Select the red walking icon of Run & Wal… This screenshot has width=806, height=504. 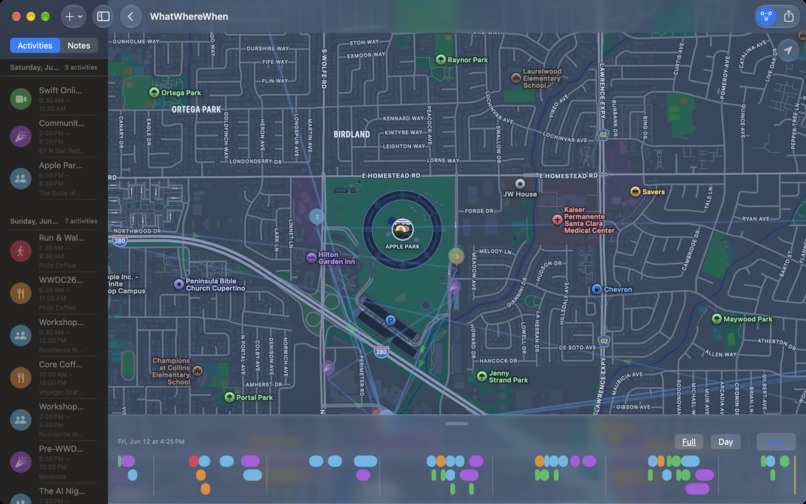click(x=21, y=251)
